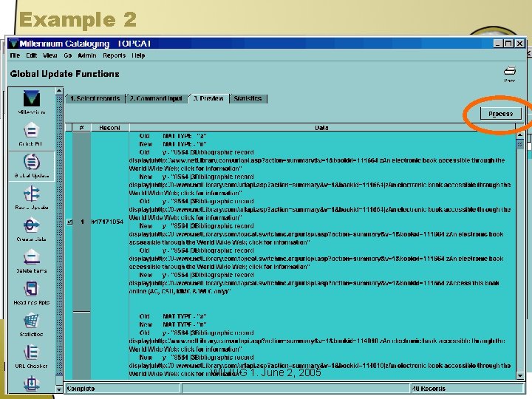This screenshot has height=399, width=532.
Task: Click the Process button
Action: [x=500, y=114]
